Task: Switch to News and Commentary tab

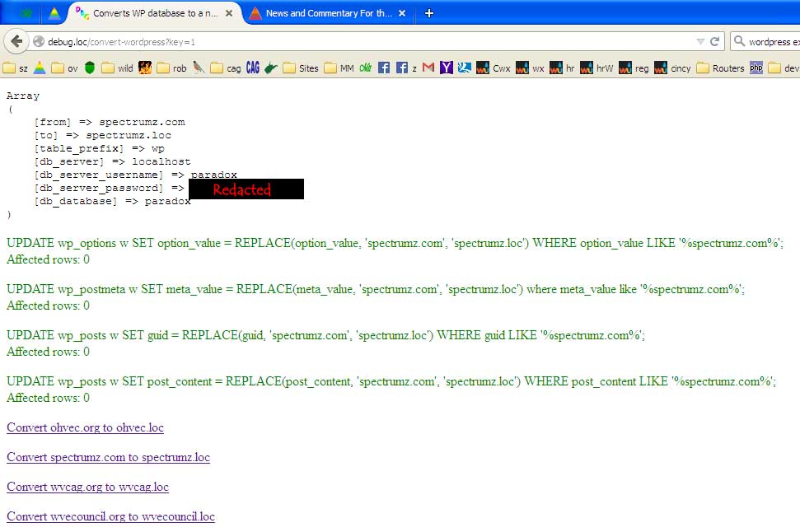Action: [328, 13]
